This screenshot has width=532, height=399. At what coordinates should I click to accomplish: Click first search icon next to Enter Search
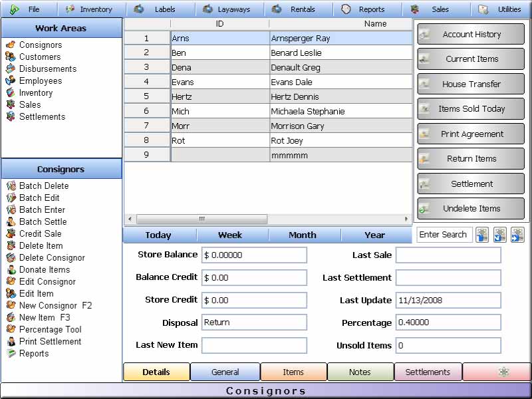coord(482,235)
